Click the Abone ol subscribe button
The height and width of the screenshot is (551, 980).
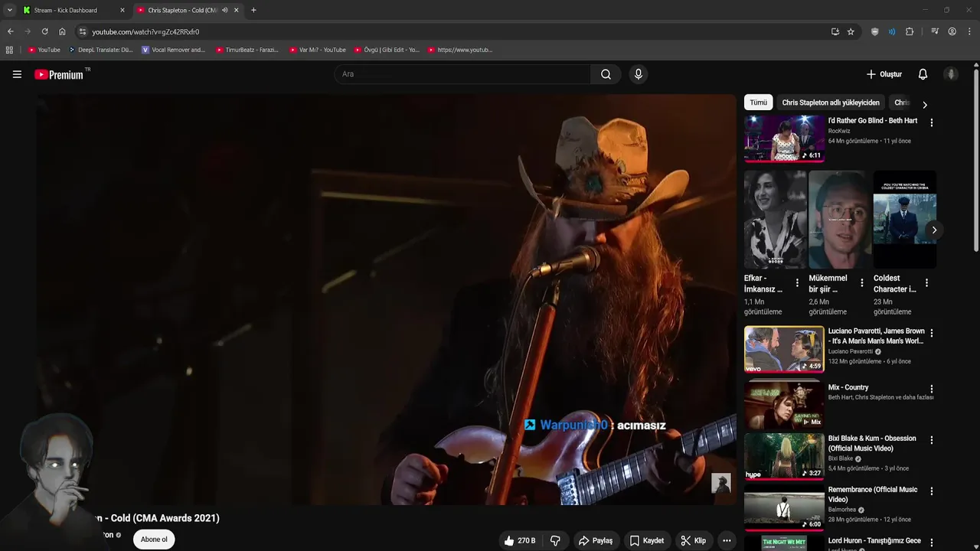click(154, 539)
